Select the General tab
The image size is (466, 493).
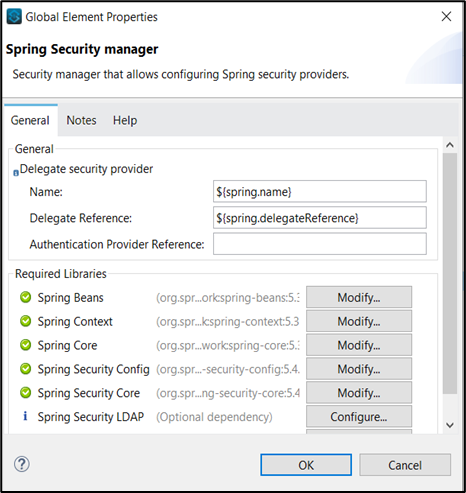click(30, 120)
